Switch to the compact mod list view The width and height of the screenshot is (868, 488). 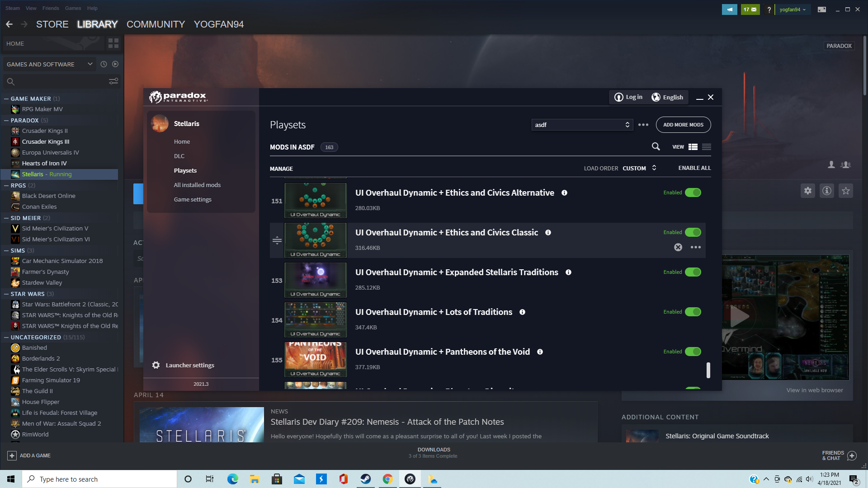pyautogui.click(x=707, y=147)
